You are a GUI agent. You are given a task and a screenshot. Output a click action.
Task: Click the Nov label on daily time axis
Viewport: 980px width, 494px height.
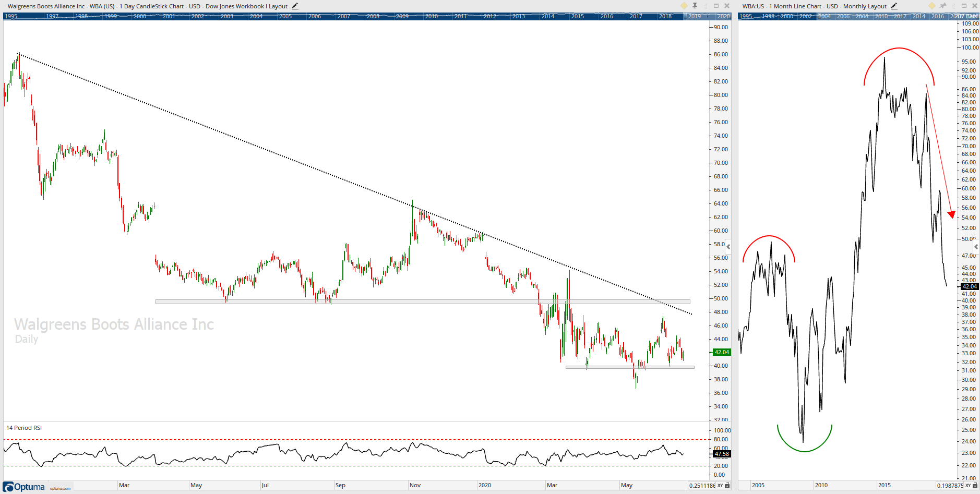pos(415,485)
